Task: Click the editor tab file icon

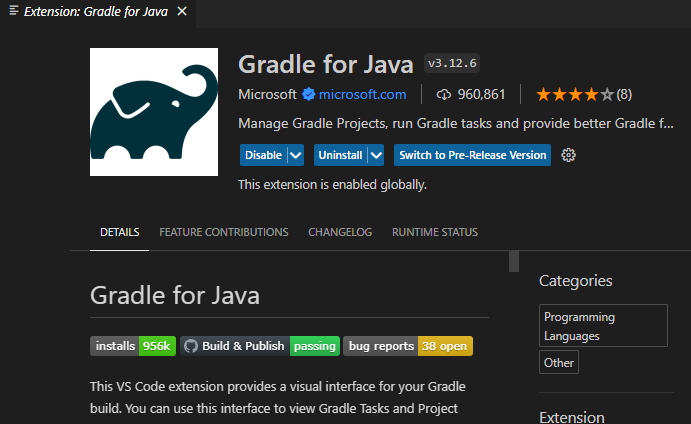Action: point(14,11)
